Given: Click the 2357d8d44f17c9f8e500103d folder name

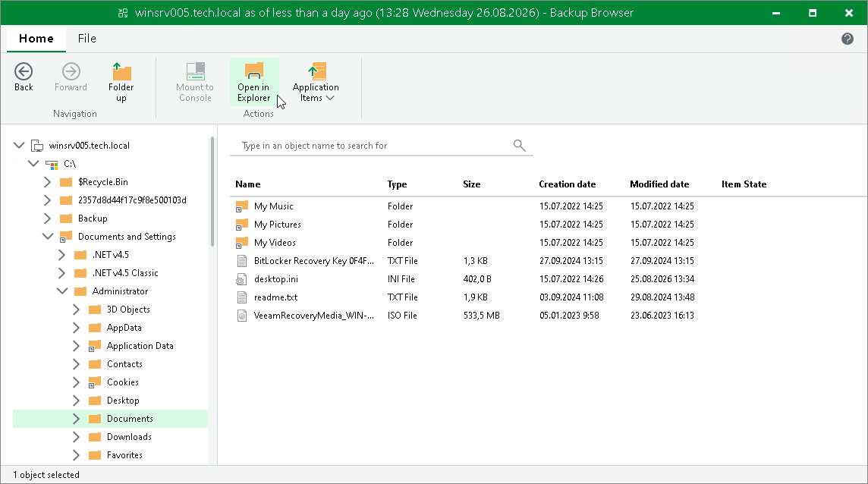Looking at the screenshot, I should pos(132,200).
